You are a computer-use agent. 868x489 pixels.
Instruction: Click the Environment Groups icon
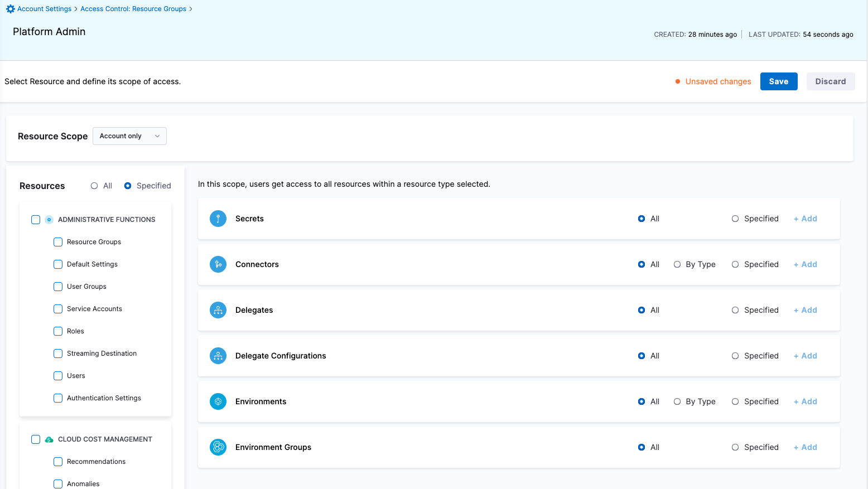(x=218, y=447)
